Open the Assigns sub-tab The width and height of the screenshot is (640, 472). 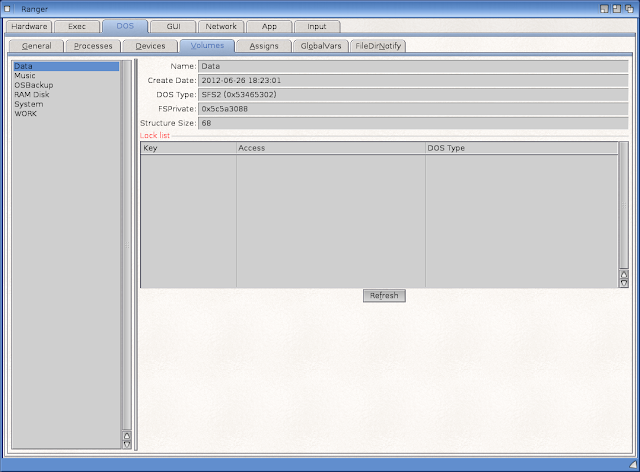pyautogui.click(x=264, y=46)
